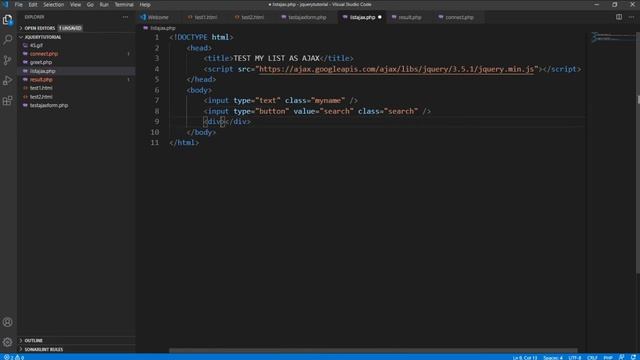Open test2.html in the explorer

click(x=41, y=97)
